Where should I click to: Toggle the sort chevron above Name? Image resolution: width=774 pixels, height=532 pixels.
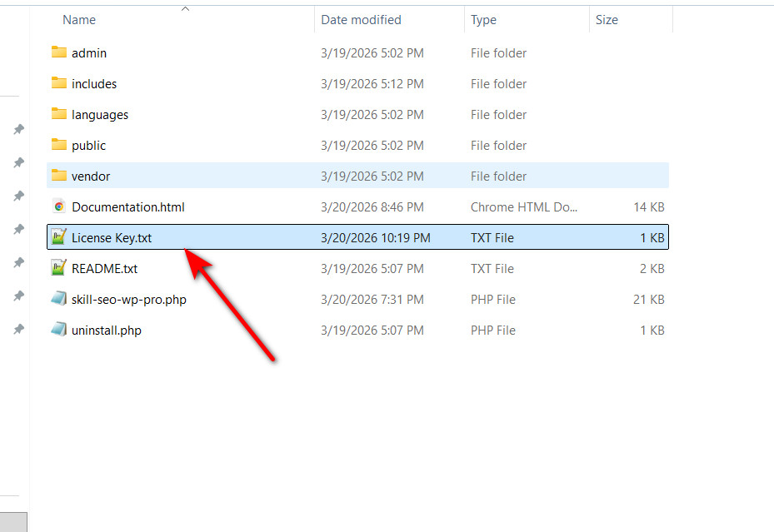coord(185,8)
